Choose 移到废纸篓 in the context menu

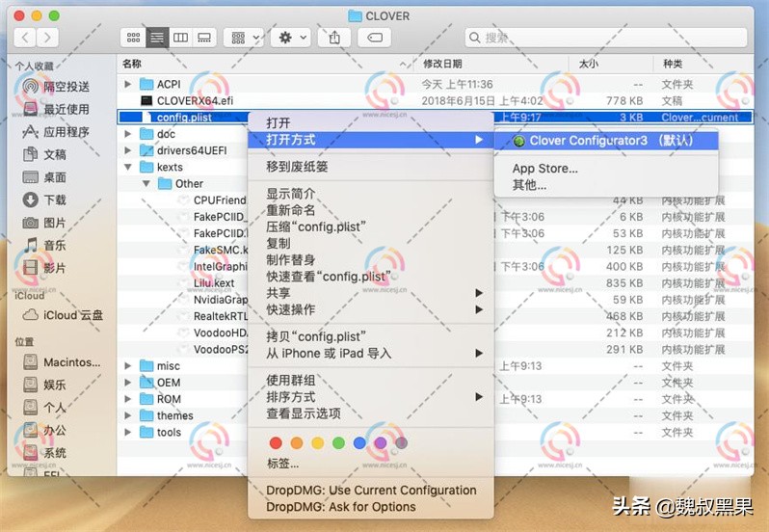click(371, 167)
